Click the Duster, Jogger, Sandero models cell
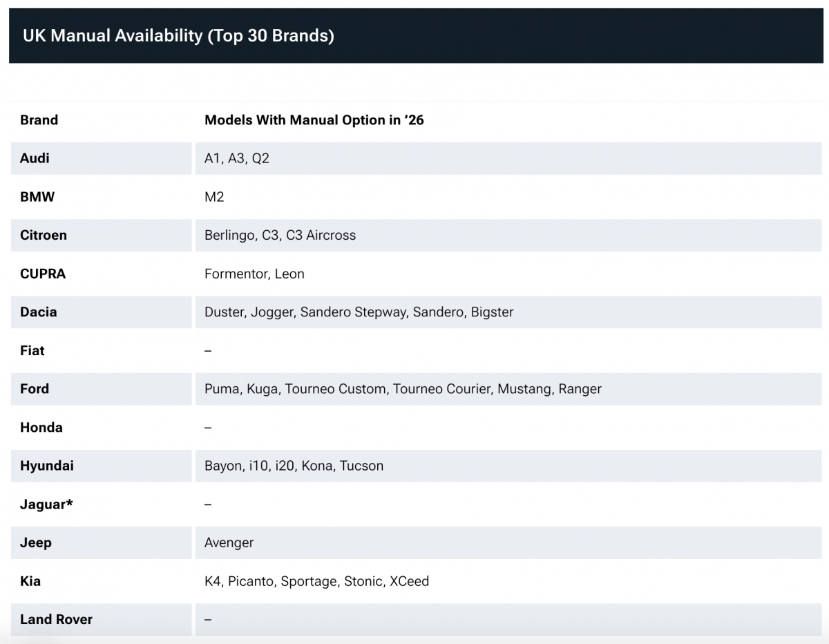829x644 pixels. click(359, 312)
